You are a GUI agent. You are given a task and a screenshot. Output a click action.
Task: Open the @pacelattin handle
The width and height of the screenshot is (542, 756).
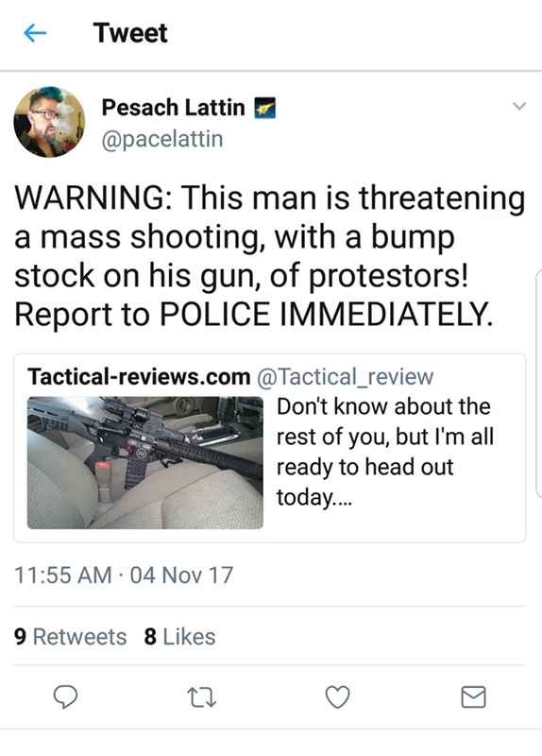coord(162,139)
